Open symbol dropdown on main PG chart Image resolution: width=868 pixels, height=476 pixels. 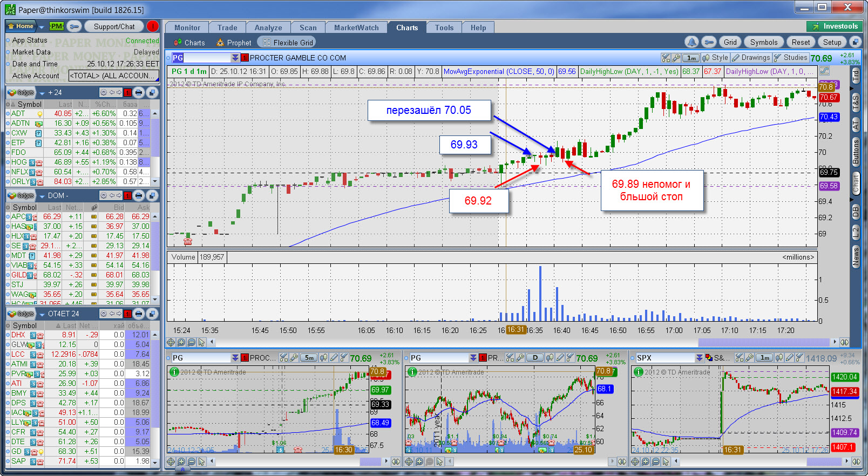235,58
